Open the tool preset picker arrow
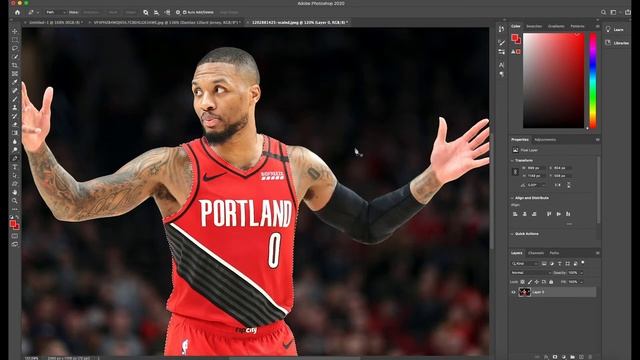640x360 pixels. click(x=38, y=13)
